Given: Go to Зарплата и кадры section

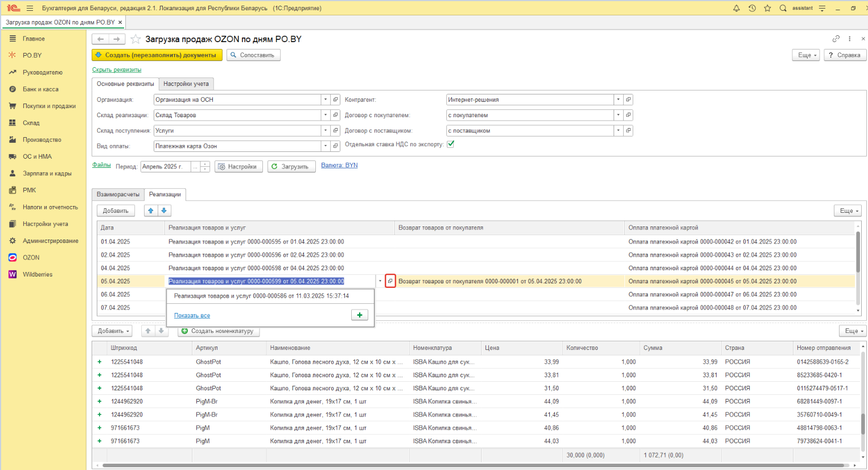Looking at the screenshot, I should tap(47, 174).
